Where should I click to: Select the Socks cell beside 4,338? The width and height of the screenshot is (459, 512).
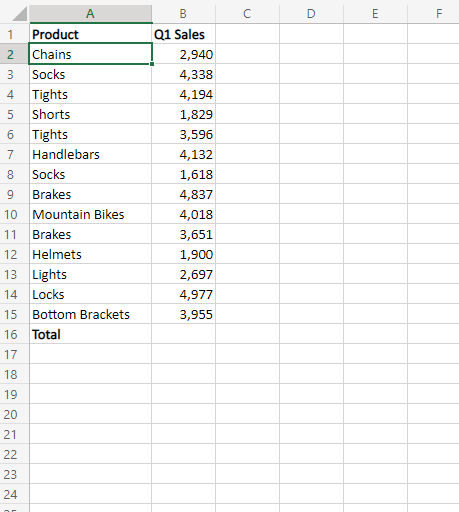pyautogui.click(x=90, y=74)
